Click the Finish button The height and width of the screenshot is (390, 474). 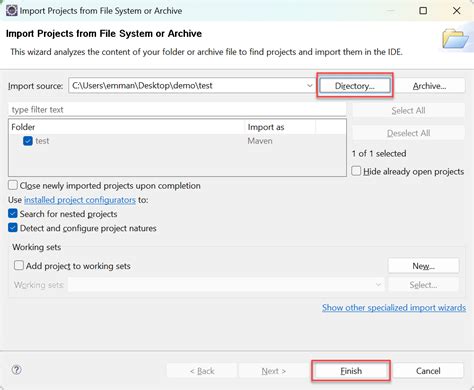click(x=351, y=371)
